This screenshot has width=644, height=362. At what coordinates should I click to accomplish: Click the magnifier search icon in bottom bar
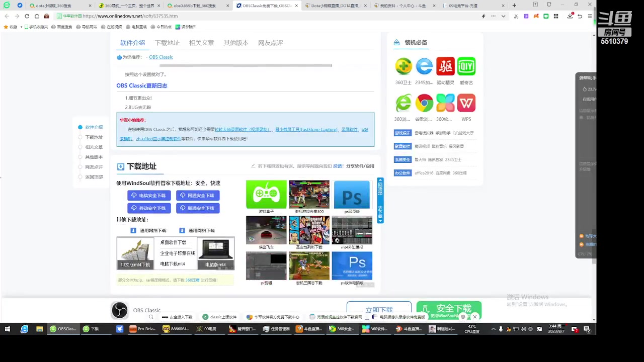(150, 317)
